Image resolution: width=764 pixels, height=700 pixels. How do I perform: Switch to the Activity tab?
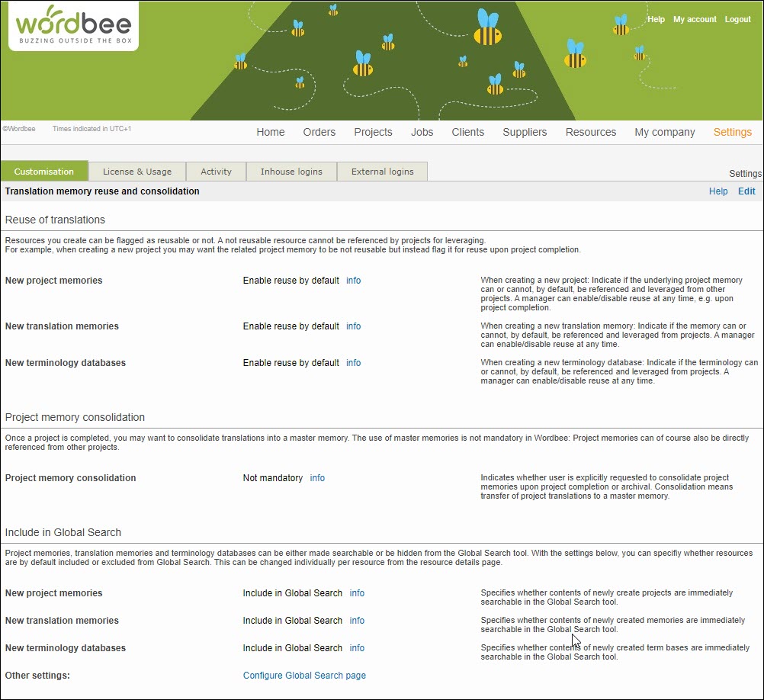[216, 172]
